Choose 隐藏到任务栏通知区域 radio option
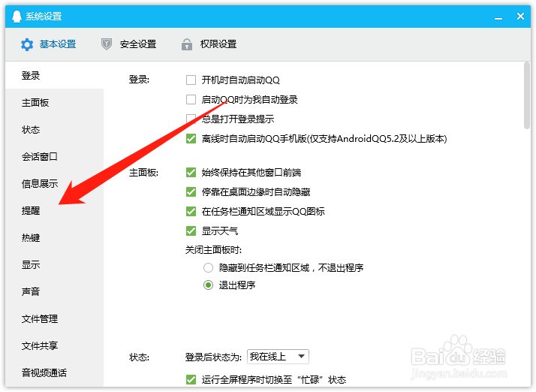The width and height of the screenshot is (536, 392). (x=208, y=267)
